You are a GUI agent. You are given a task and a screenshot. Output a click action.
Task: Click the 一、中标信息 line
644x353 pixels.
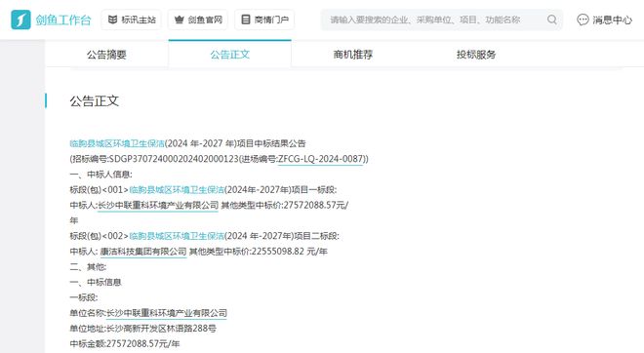coord(96,283)
